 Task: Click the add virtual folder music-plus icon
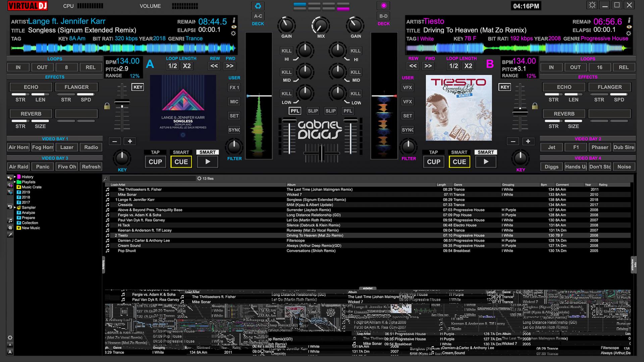(10, 185)
